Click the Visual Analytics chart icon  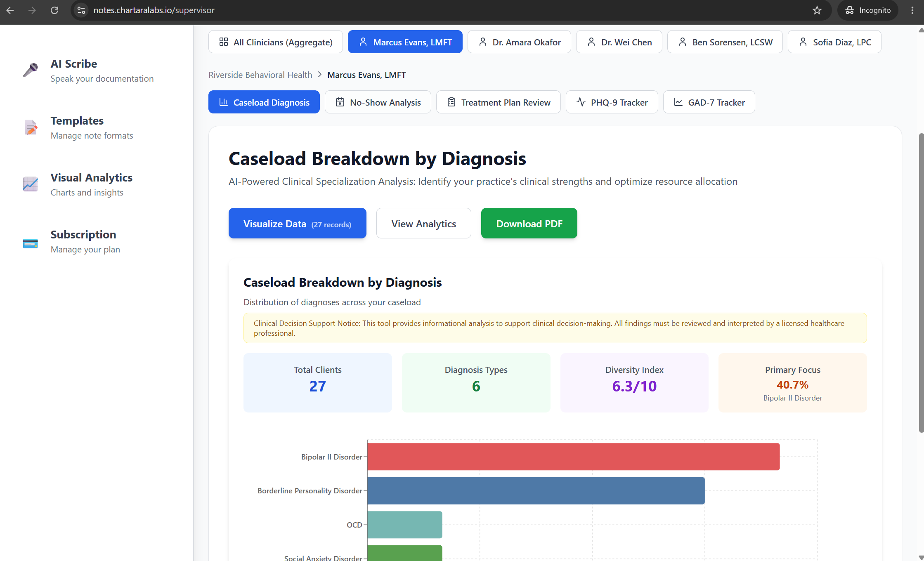[x=31, y=184]
